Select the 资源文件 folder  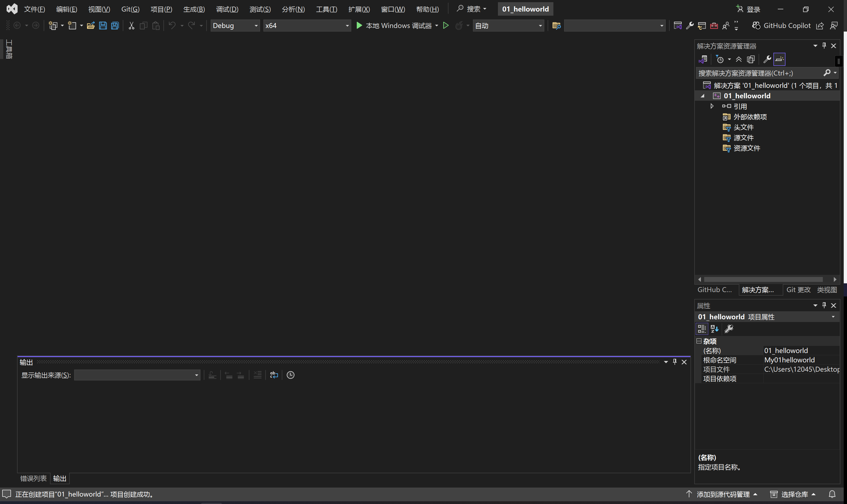pyautogui.click(x=747, y=149)
